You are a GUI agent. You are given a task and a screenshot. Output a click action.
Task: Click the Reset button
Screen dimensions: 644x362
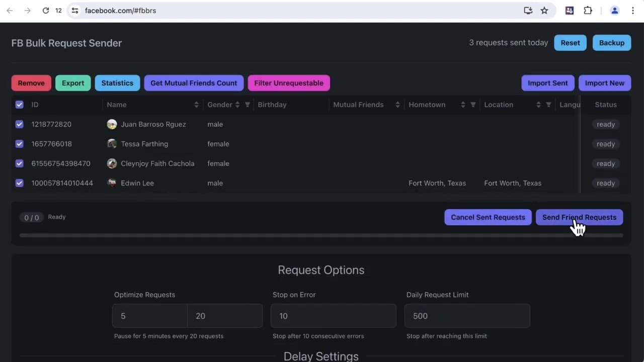pyautogui.click(x=570, y=43)
